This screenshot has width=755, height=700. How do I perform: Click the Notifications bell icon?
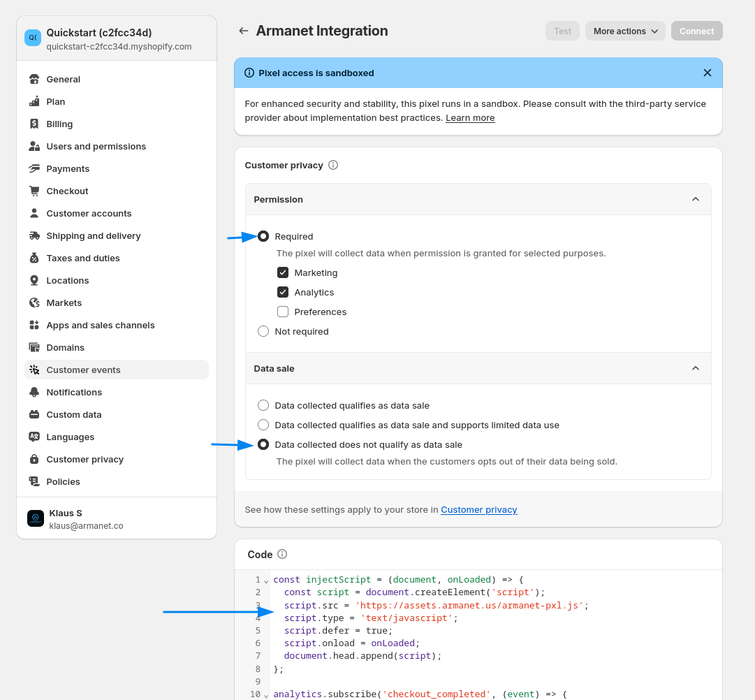point(34,392)
